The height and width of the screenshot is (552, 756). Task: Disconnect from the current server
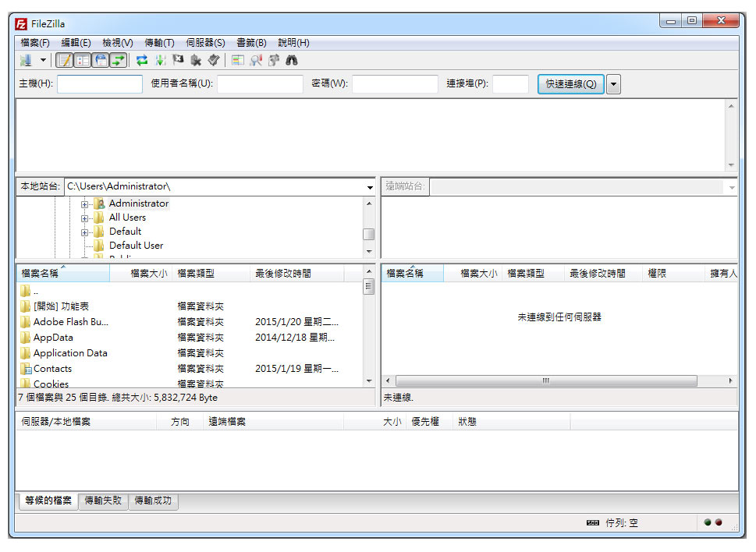[196, 60]
